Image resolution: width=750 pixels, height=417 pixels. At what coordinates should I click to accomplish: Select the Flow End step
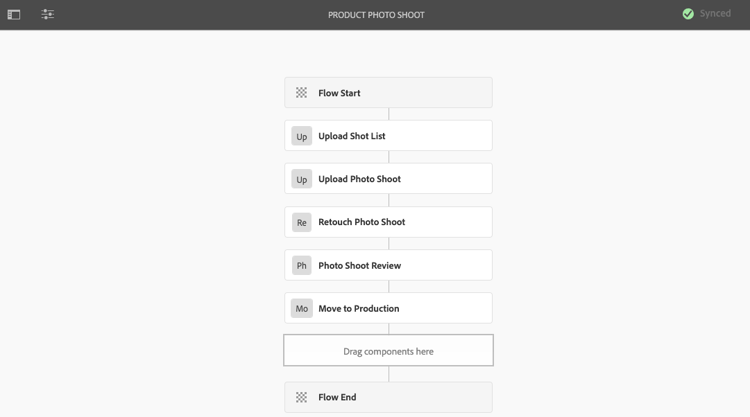click(x=388, y=397)
